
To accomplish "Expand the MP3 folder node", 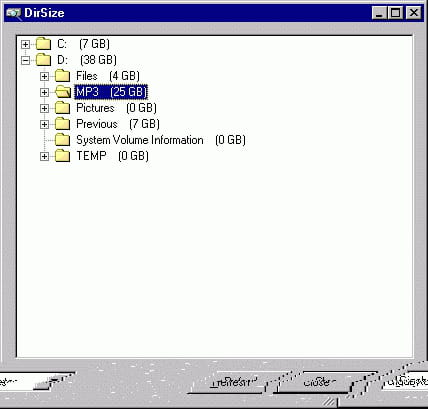I will click(x=44, y=92).
